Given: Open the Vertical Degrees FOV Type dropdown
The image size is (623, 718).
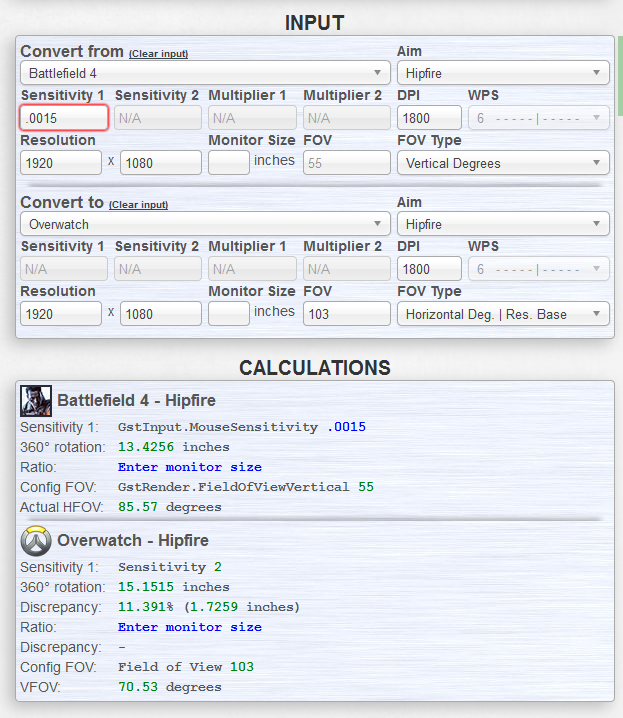Looking at the screenshot, I should (x=503, y=163).
